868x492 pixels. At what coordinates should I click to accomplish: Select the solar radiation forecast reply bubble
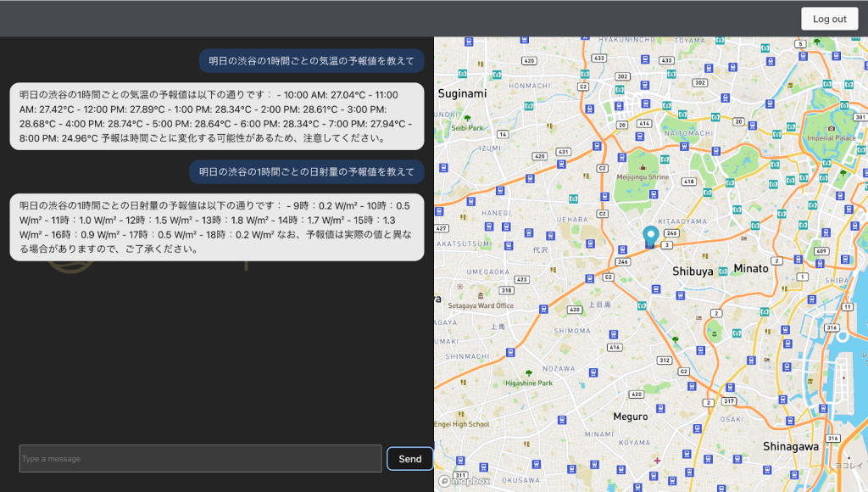217,227
